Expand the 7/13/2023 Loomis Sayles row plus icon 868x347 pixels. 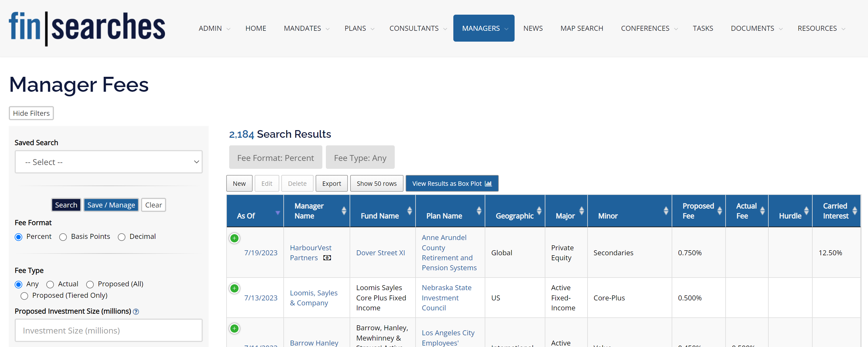point(234,288)
